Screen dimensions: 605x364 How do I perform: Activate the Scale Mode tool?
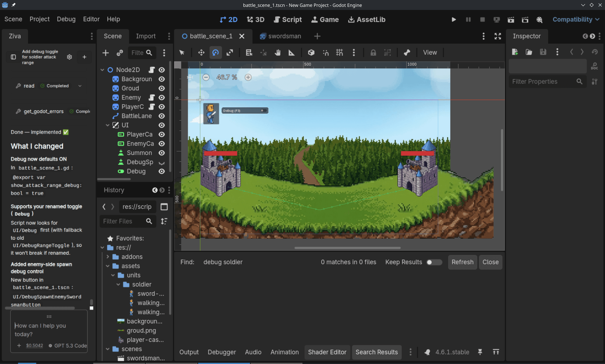[230, 52]
